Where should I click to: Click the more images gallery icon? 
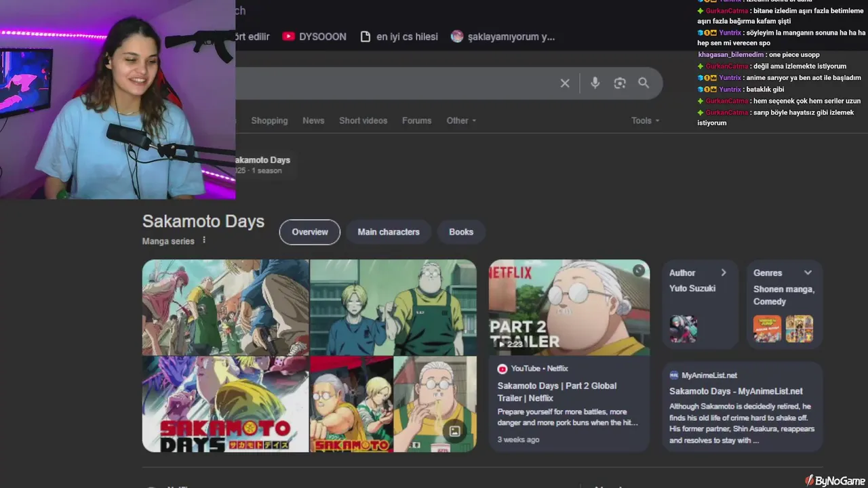pos(455,431)
